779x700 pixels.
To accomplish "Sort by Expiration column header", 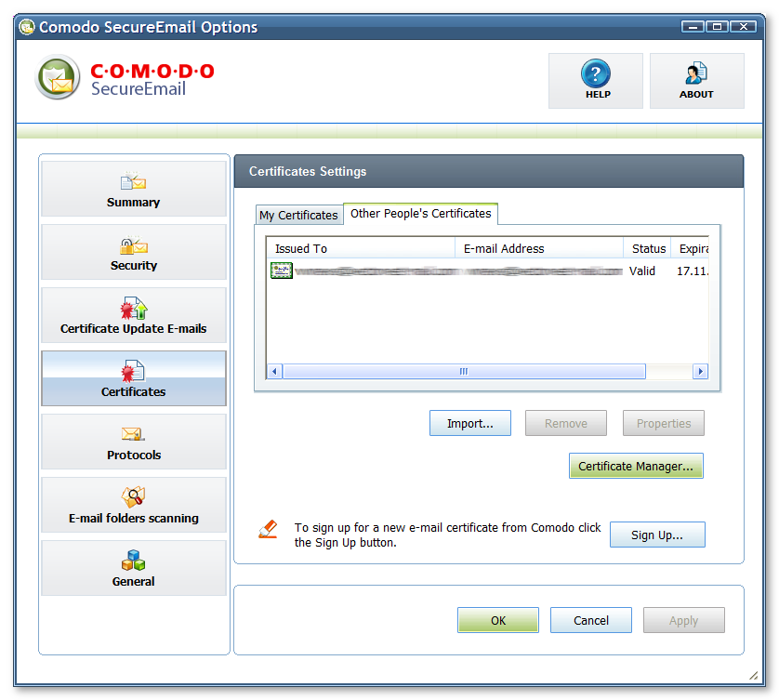I will point(690,248).
